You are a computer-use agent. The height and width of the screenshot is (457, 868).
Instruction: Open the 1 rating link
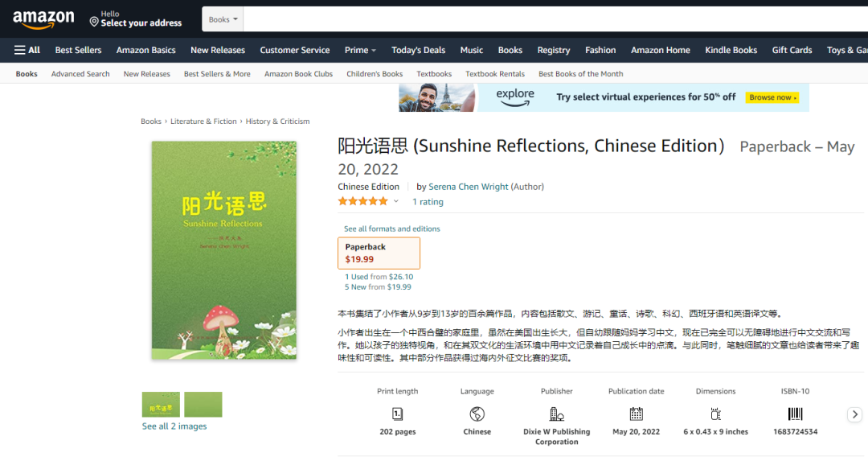coord(428,202)
